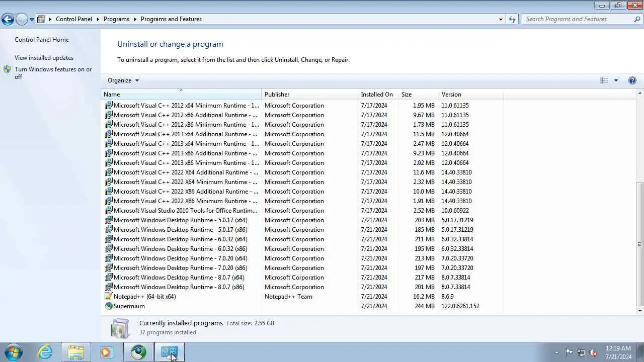Click the Action Center flag icon

pyautogui.click(x=569, y=352)
